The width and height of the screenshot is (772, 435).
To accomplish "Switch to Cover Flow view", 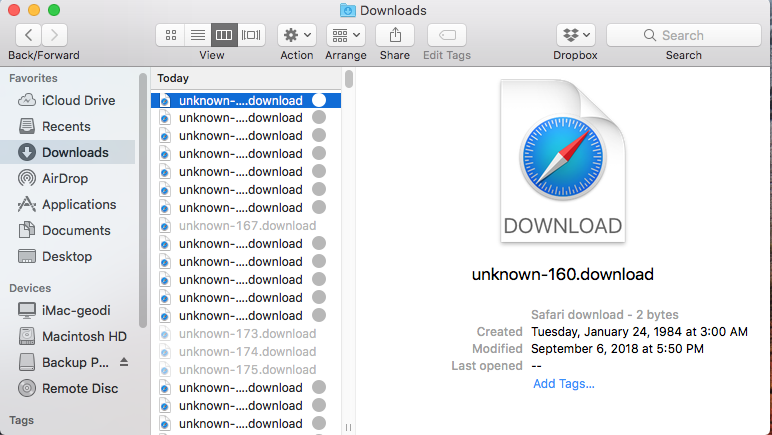I will coord(251,35).
